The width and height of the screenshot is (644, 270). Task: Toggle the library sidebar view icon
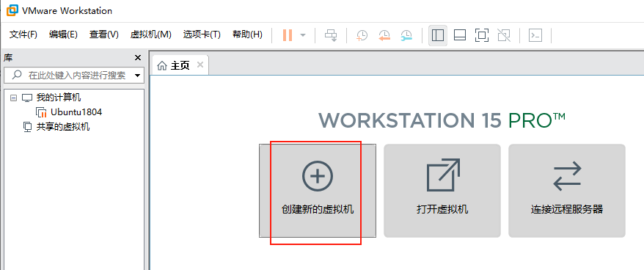point(438,35)
